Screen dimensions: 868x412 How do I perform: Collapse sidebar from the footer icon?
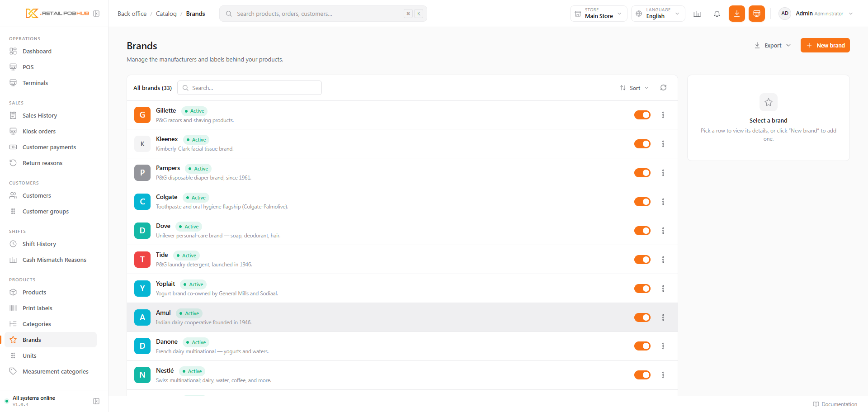[x=96, y=401]
